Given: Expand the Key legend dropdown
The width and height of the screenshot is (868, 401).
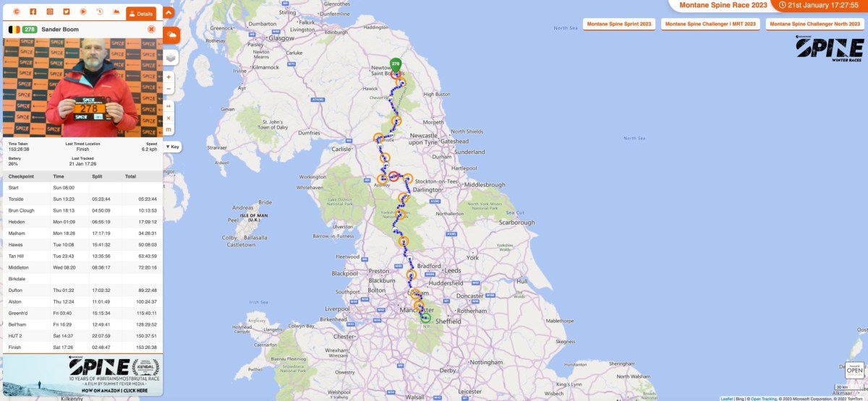Looking at the screenshot, I should point(173,147).
